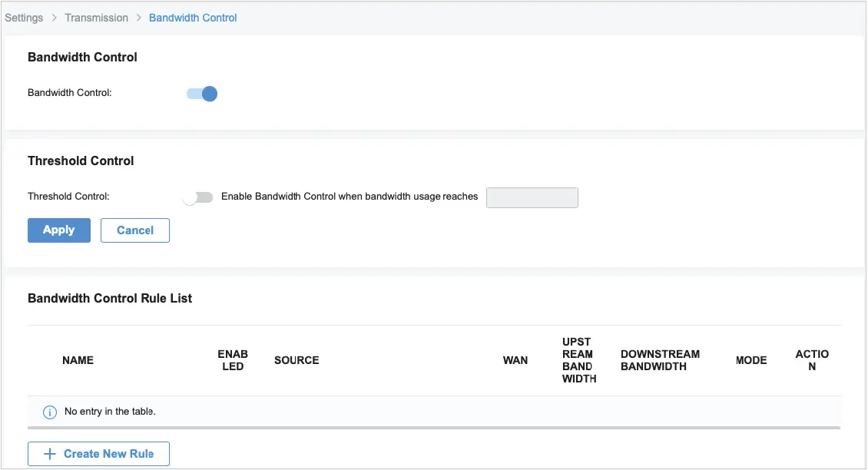The width and height of the screenshot is (868, 470).
Task: Select the SOURCE column header
Action: (x=296, y=359)
